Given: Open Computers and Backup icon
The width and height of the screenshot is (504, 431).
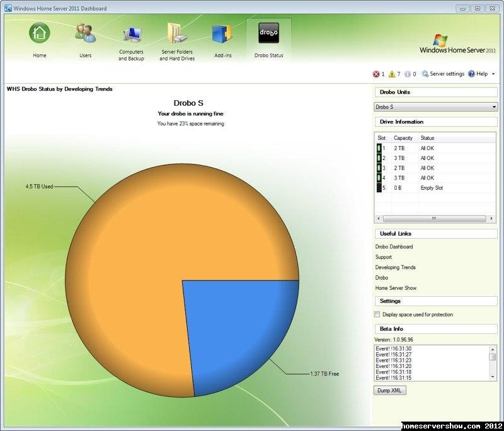Looking at the screenshot, I should [131, 35].
